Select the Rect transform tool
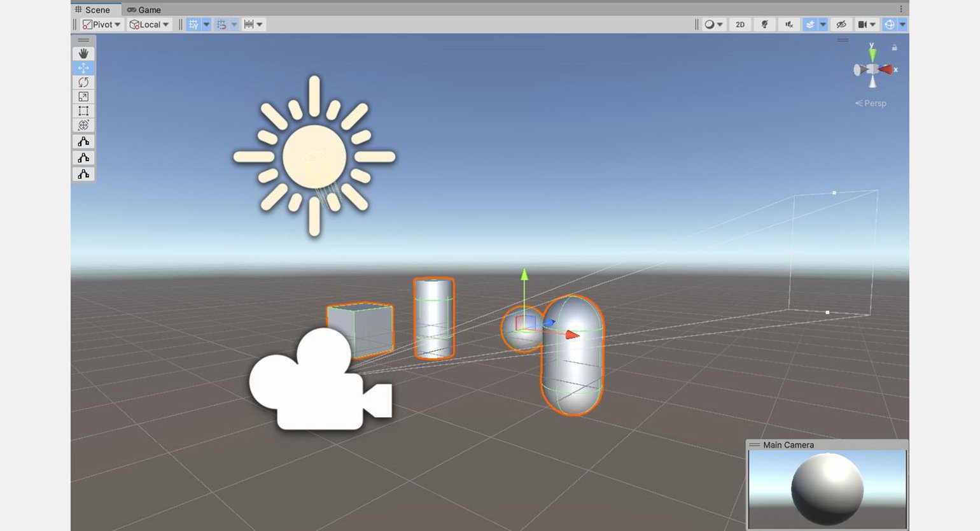This screenshot has height=531, width=980. point(83,111)
